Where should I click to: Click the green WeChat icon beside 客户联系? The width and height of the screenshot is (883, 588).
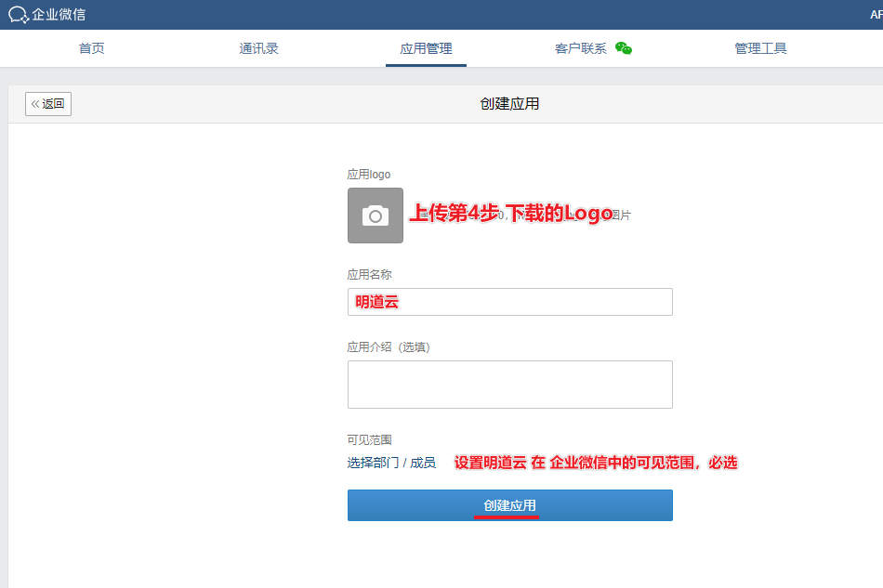point(624,48)
